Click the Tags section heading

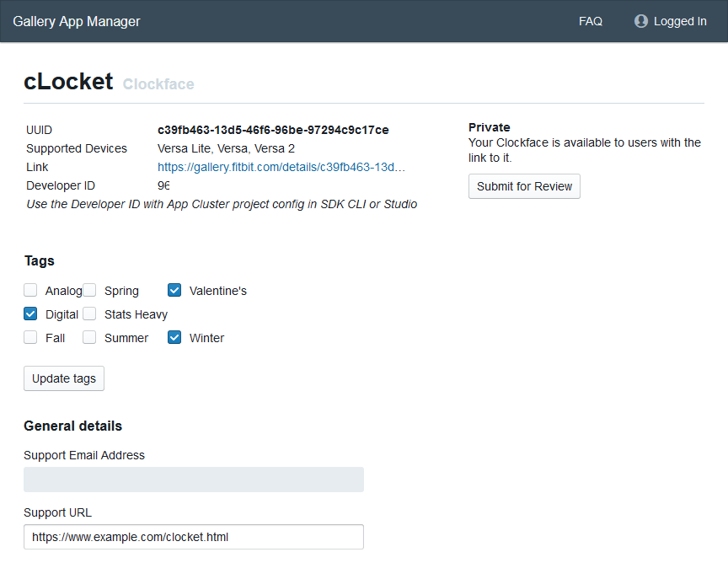pos(40,261)
